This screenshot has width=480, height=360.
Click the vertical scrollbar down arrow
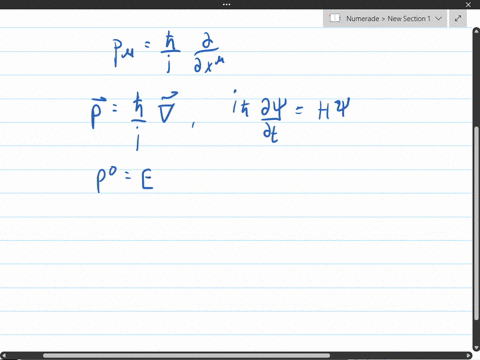(x=476, y=348)
